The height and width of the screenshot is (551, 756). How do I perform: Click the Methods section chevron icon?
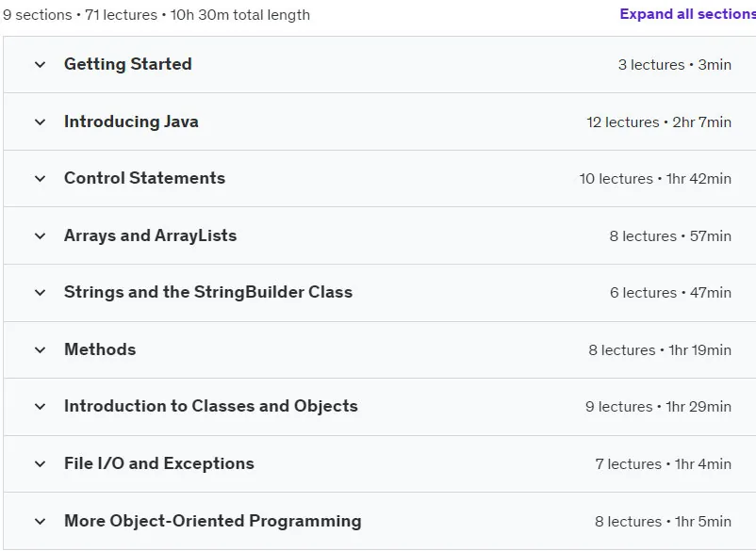tap(41, 349)
